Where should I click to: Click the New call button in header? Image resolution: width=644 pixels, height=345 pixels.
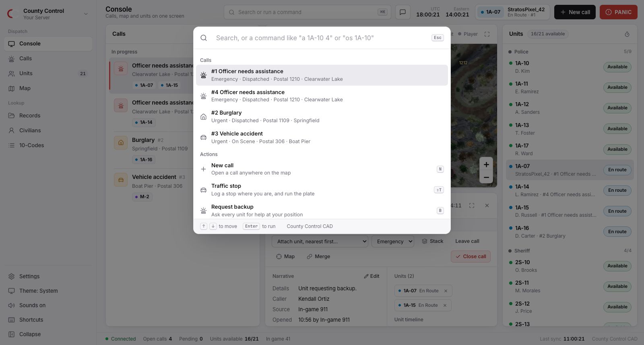[x=575, y=12]
